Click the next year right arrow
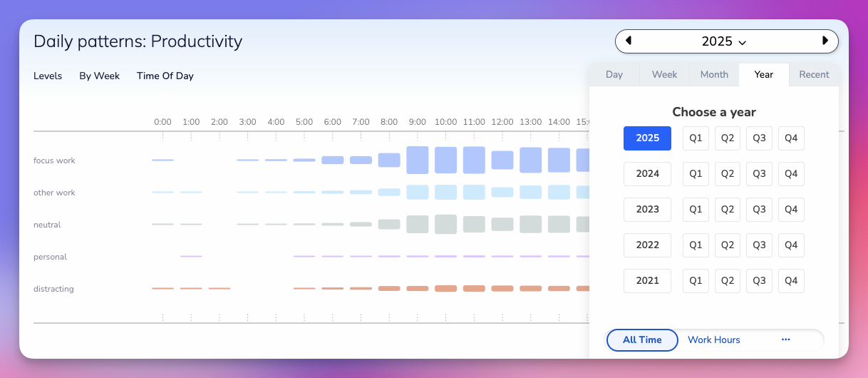The image size is (868, 378). point(825,41)
